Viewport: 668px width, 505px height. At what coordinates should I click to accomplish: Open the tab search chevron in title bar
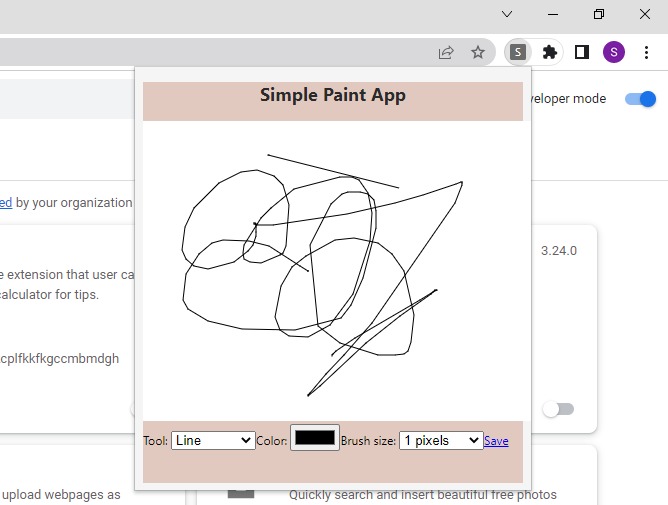pos(507,14)
